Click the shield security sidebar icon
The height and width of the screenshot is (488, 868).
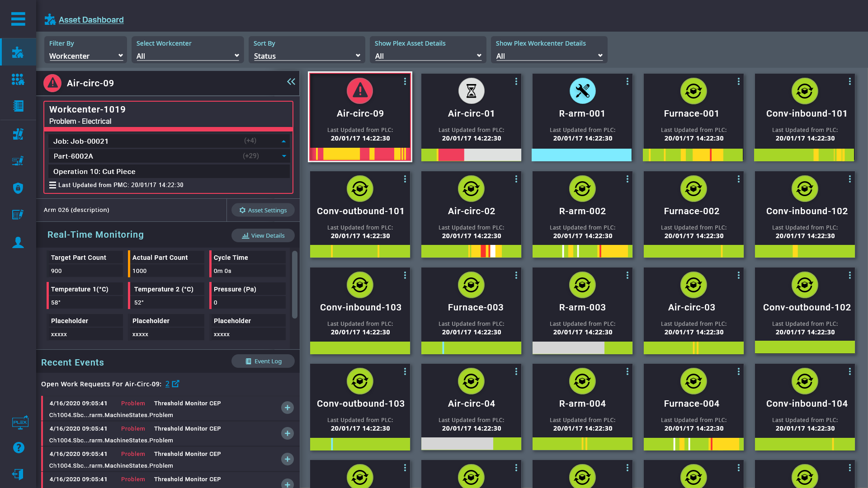click(x=18, y=188)
